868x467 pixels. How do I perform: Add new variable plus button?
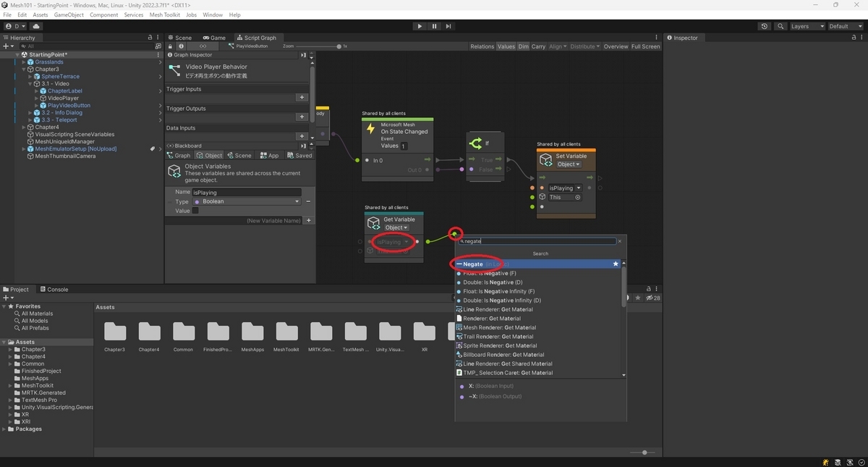[x=309, y=221]
